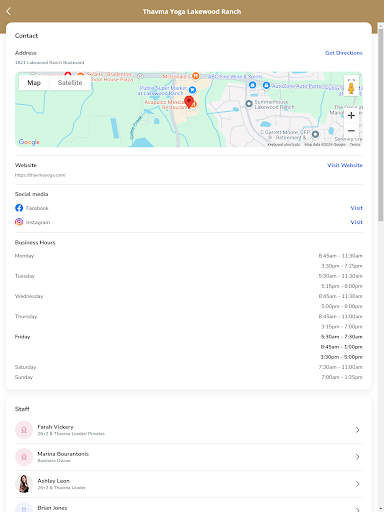Click Summerhouse Lakewood Ranch map marker
Image resolution: width=384 pixels, height=512 pixels.
[249, 104]
